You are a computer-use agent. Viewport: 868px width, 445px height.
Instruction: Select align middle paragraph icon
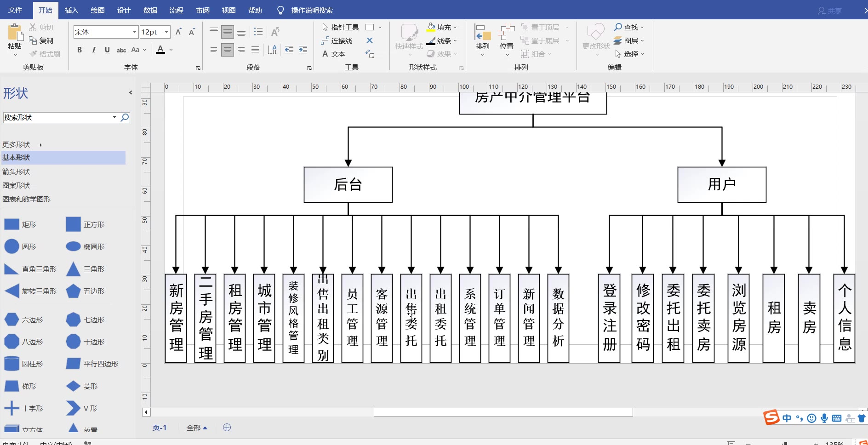228,32
